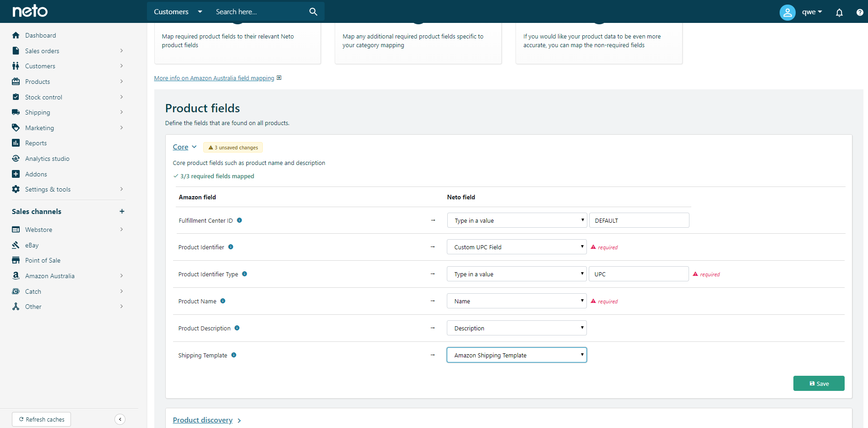
Task: Collapse the sidebar with the arrow button
Action: [x=120, y=419]
